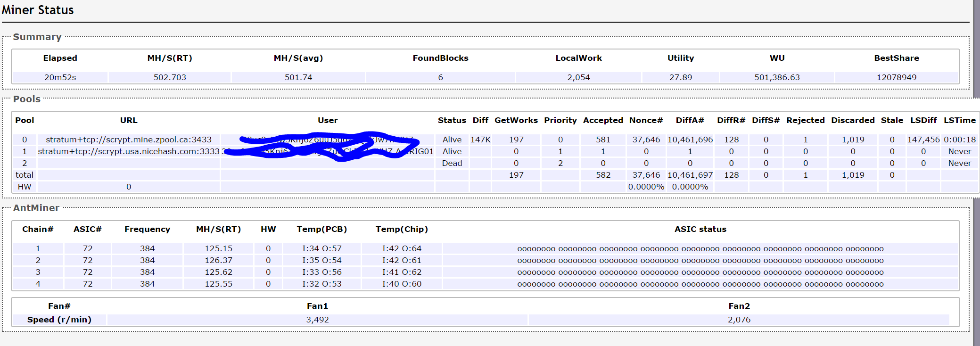The width and height of the screenshot is (980, 346).
Task: Click the Frequency value for chain 4
Action: click(147, 284)
